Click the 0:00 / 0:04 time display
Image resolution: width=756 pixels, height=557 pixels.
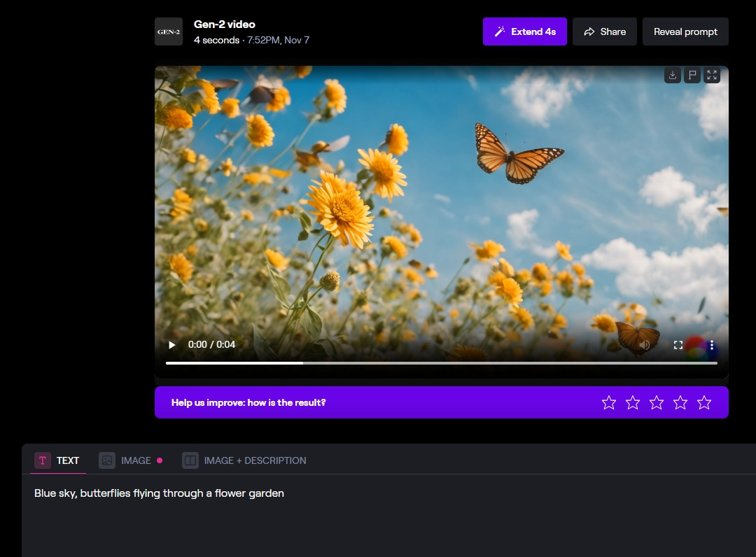[211, 344]
